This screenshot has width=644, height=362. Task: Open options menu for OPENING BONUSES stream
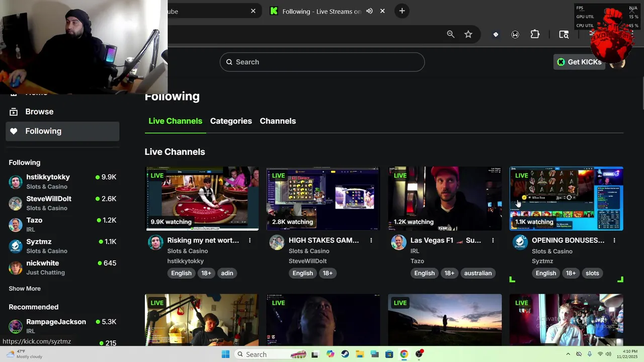(x=614, y=240)
